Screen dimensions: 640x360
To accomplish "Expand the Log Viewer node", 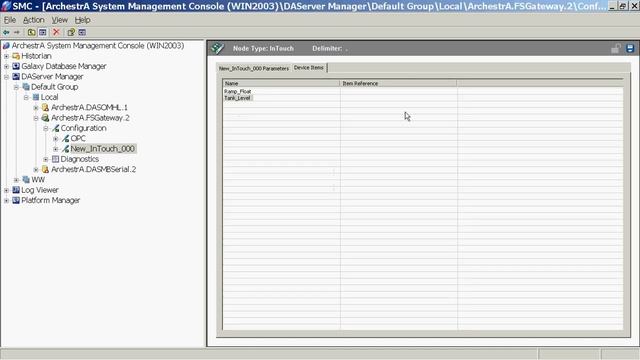I will [7, 190].
